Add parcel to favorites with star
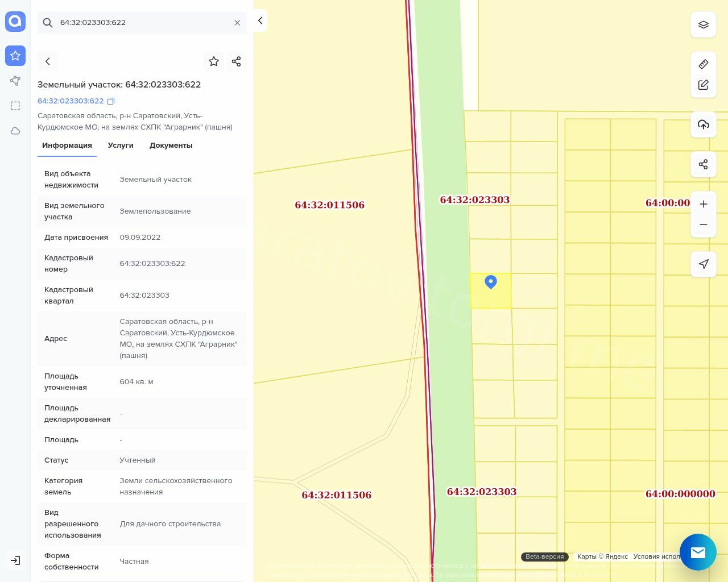The image size is (728, 582). pyautogui.click(x=214, y=61)
